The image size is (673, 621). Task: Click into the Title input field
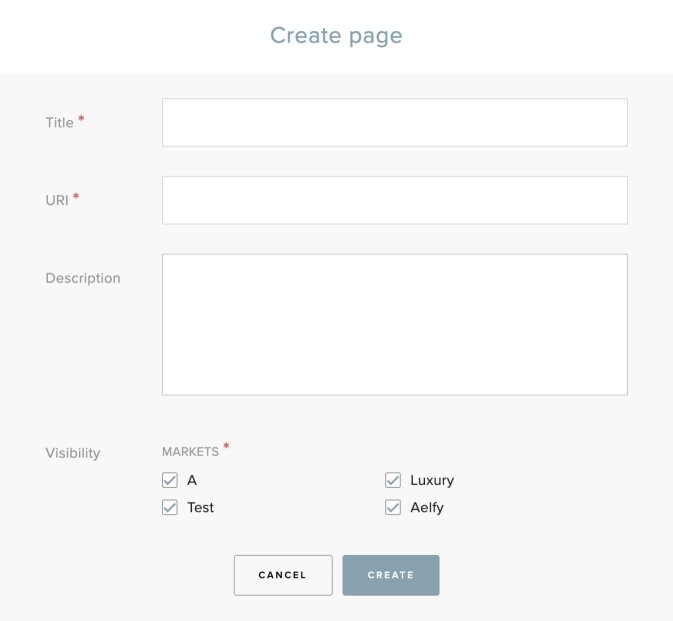394,122
